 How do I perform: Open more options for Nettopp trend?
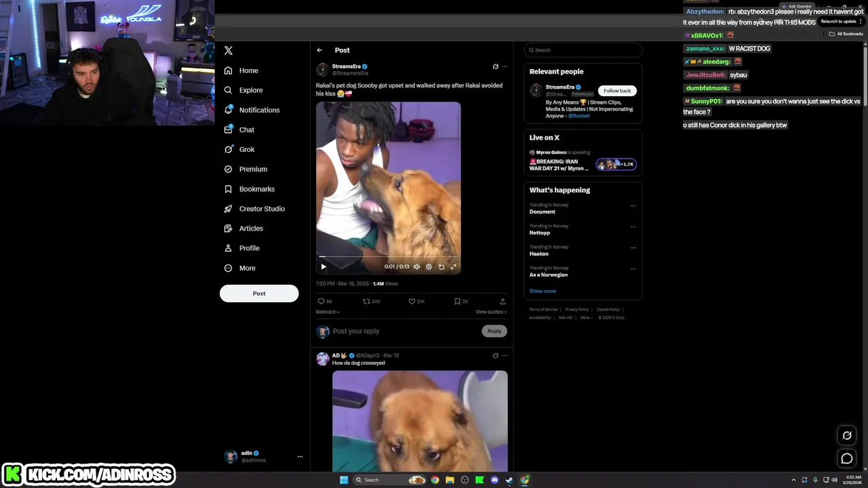click(x=633, y=226)
